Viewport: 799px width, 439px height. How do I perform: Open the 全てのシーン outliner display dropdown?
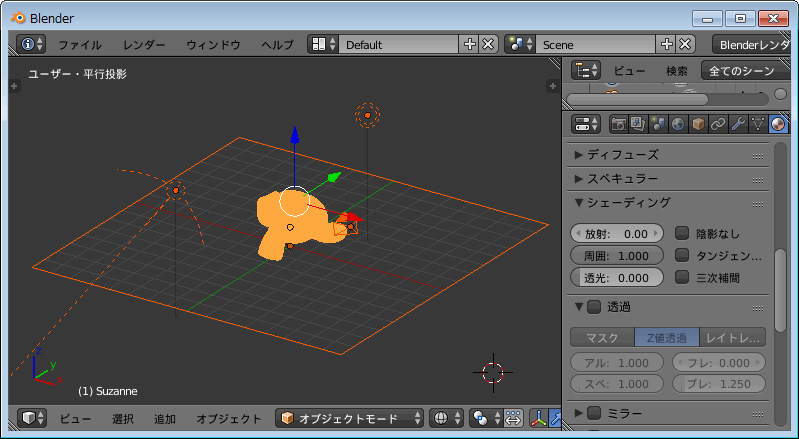[x=746, y=70]
